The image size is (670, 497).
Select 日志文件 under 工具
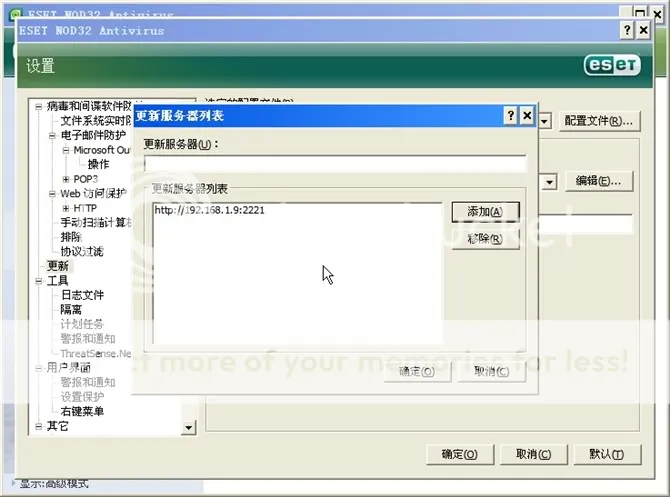82,295
